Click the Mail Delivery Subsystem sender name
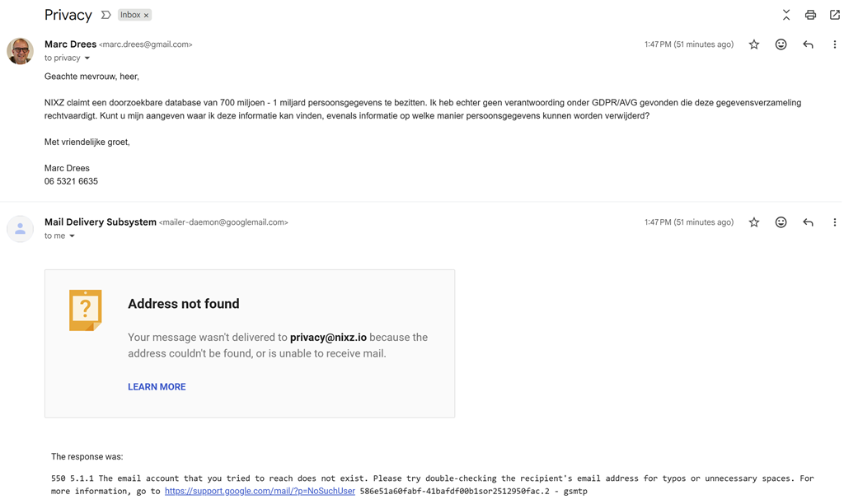This screenshot has width=844, height=504. pos(101,222)
